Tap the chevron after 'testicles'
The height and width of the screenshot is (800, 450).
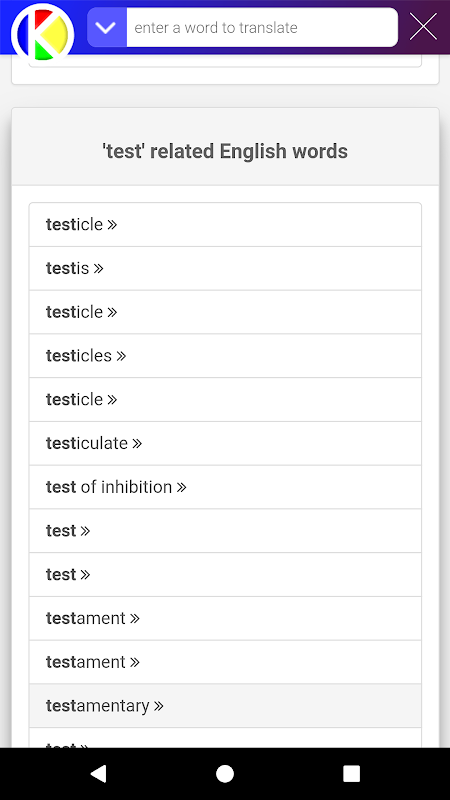(121, 356)
